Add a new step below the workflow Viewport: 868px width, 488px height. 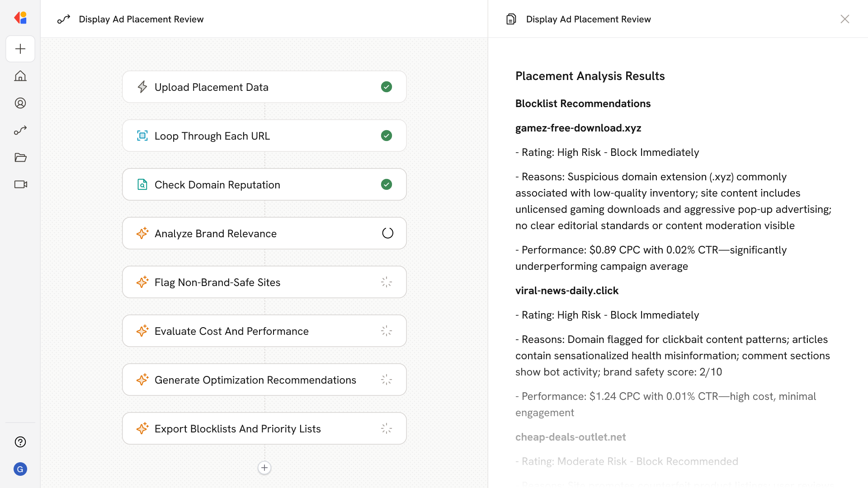pos(264,468)
